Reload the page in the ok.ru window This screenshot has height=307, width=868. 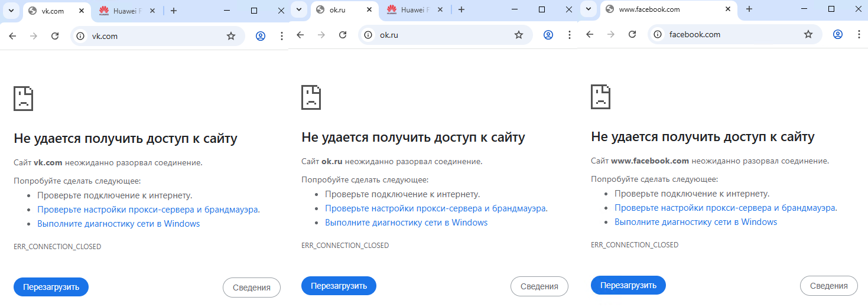343,35
